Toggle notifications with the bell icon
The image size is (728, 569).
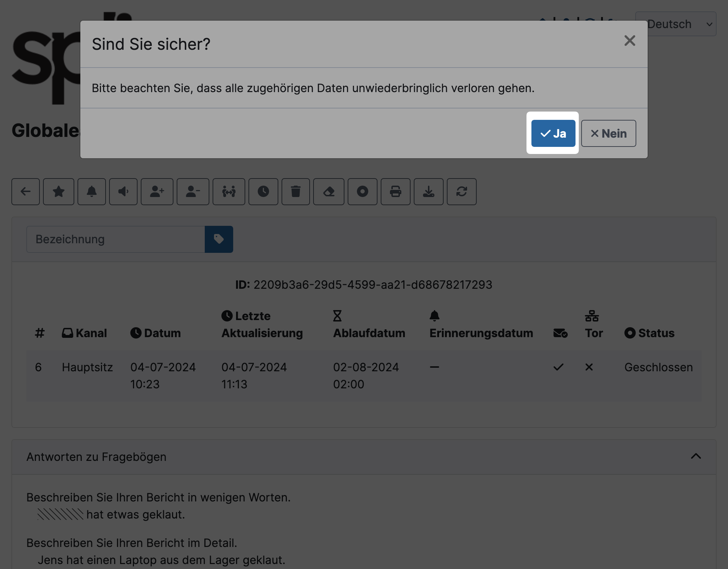click(x=92, y=192)
